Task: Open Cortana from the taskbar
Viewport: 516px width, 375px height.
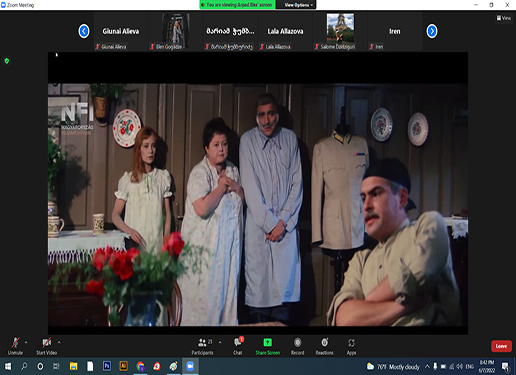Action: (40, 366)
